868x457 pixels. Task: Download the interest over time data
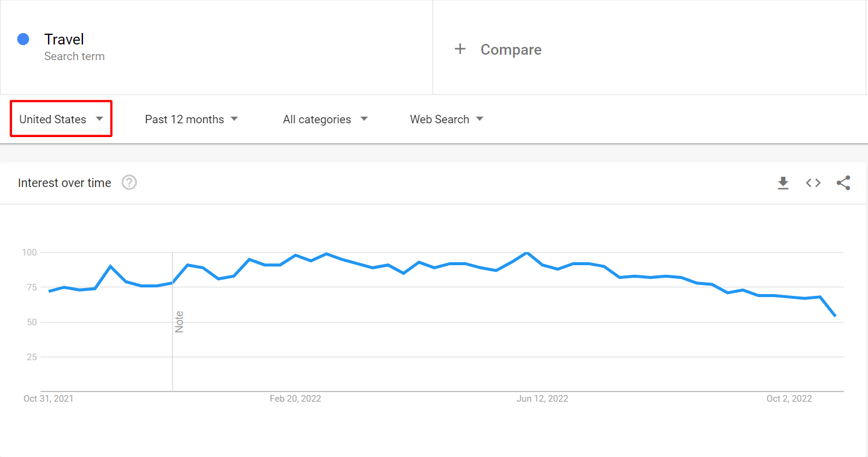pyautogui.click(x=783, y=183)
